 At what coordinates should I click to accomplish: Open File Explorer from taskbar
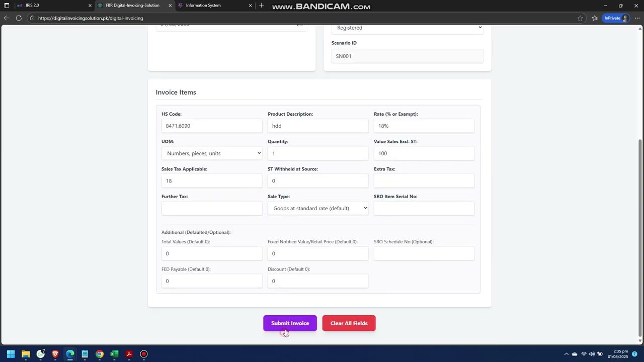[26, 354]
